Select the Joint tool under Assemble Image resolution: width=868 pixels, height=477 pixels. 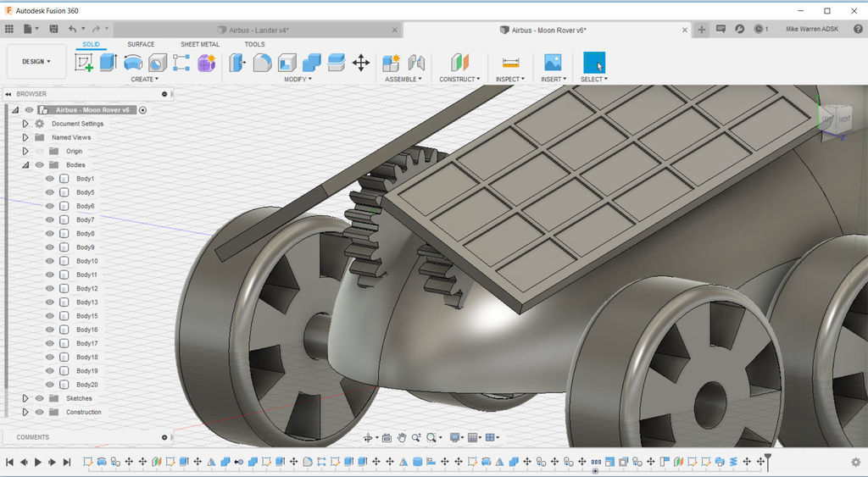click(416, 63)
